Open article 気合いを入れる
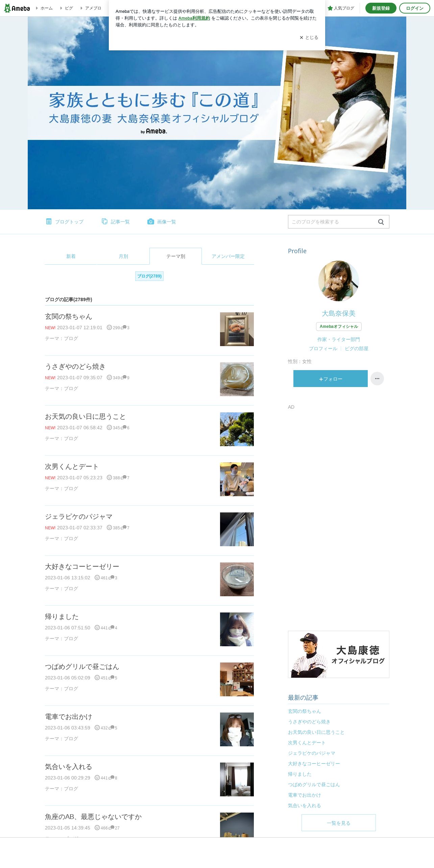 coord(69,767)
